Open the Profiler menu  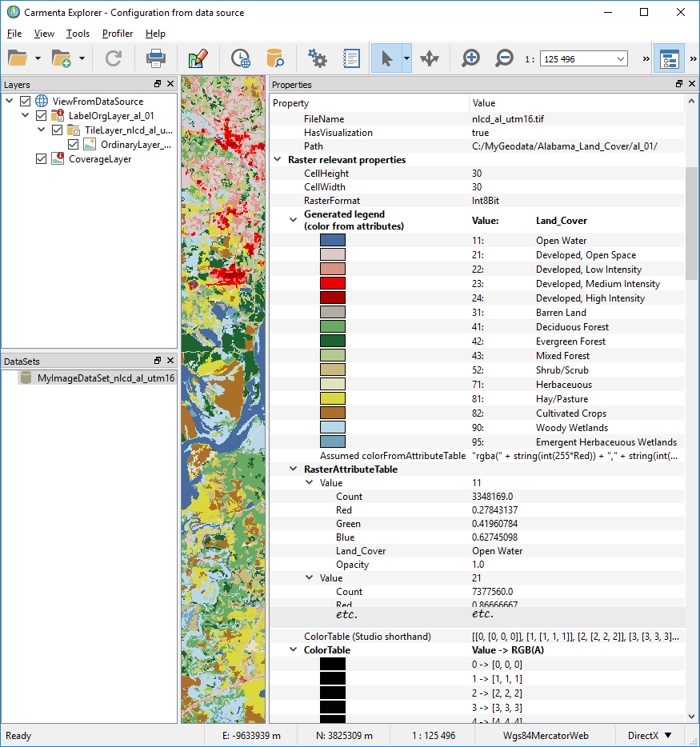tap(118, 34)
